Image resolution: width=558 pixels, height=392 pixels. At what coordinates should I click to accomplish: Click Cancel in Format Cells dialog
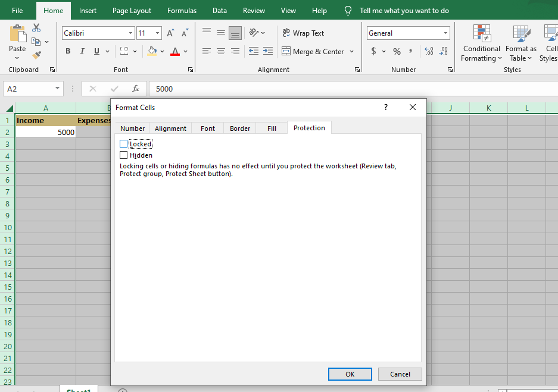[400, 374]
